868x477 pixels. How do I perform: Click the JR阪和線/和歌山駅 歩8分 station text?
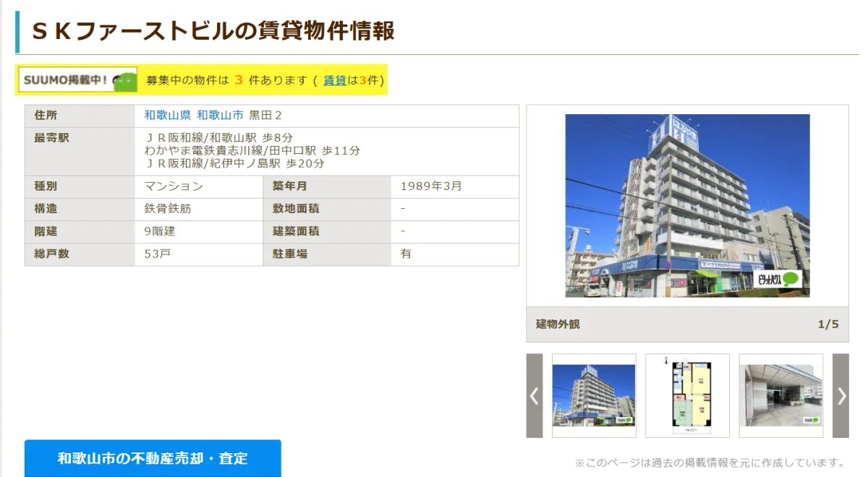(x=218, y=138)
